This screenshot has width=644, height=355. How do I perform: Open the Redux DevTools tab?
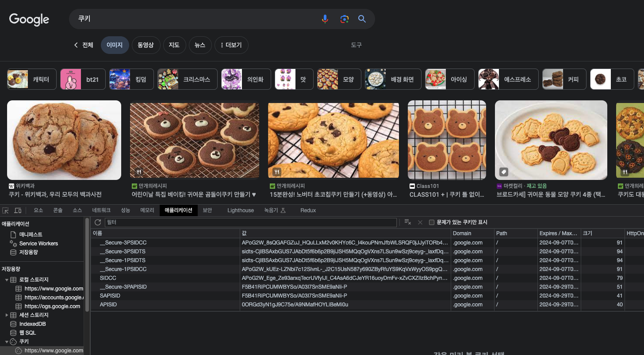coord(308,210)
